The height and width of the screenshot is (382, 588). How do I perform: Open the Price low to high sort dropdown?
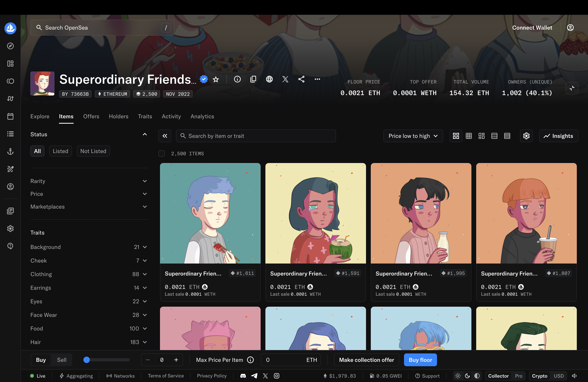(x=413, y=136)
